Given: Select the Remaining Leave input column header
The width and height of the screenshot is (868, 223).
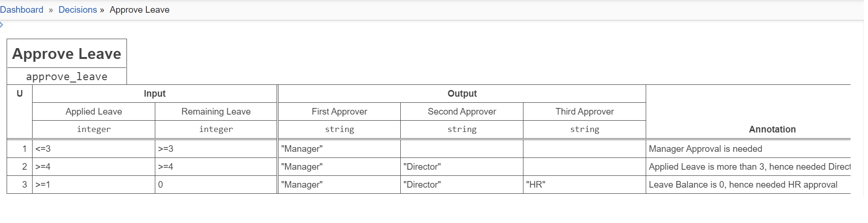Looking at the screenshot, I should click(216, 112).
